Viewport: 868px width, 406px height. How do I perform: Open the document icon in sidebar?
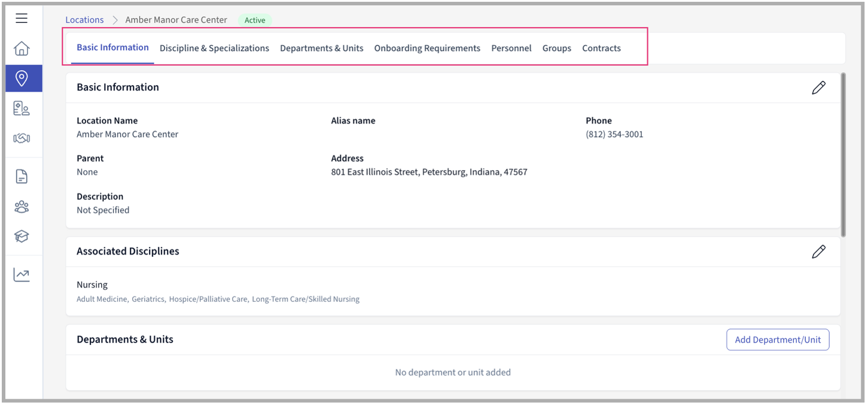[x=22, y=177]
